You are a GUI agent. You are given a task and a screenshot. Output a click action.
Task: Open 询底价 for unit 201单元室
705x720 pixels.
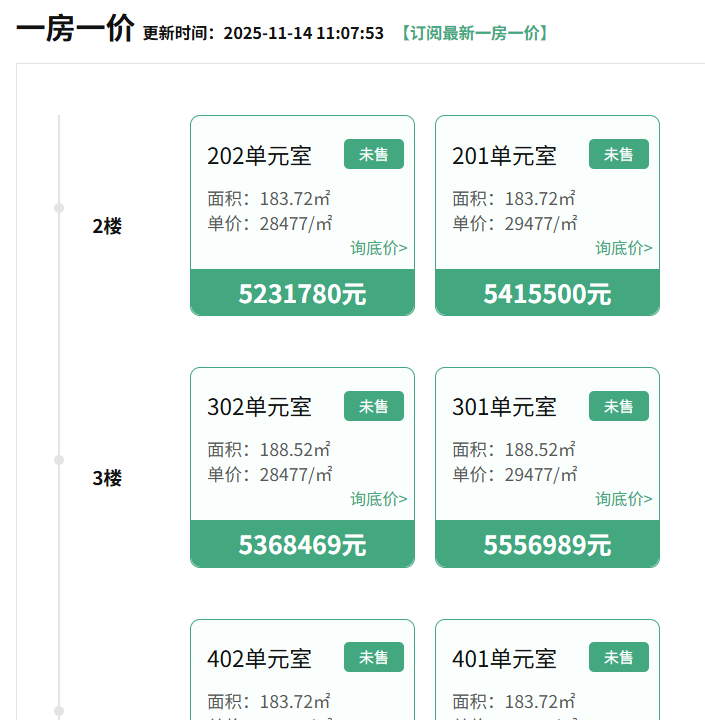click(623, 248)
